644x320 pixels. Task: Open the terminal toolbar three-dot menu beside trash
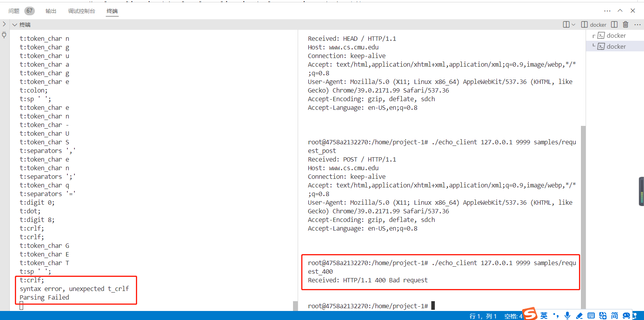tap(637, 25)
